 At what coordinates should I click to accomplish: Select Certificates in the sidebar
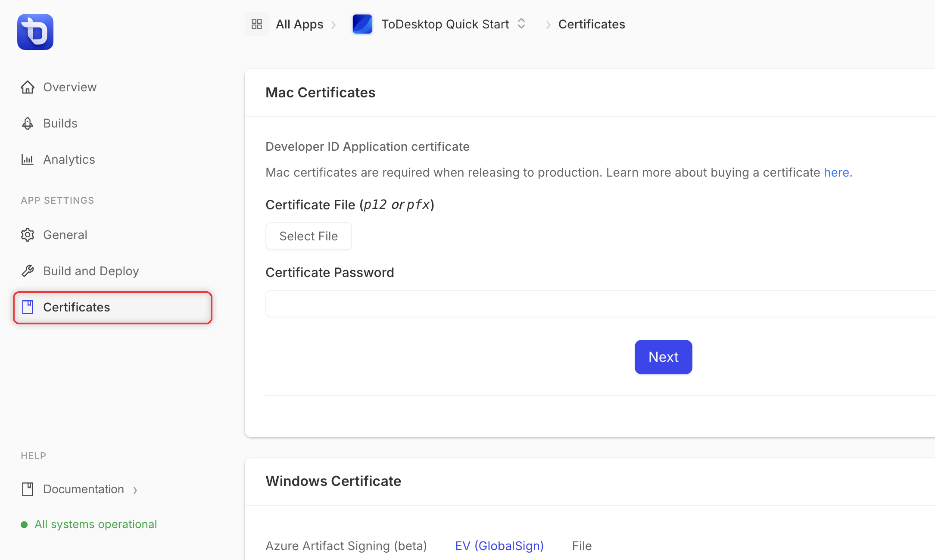[113, 308]
